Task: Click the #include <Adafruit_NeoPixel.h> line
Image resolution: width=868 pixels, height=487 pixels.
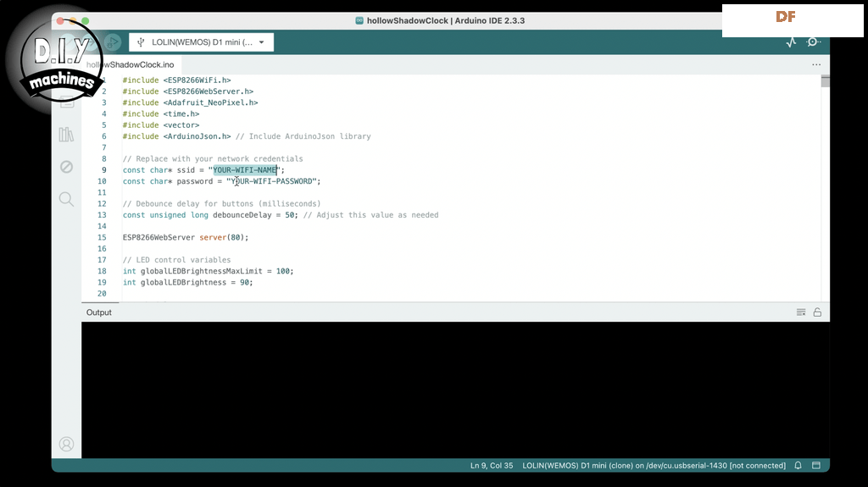Action: point(190,103)
